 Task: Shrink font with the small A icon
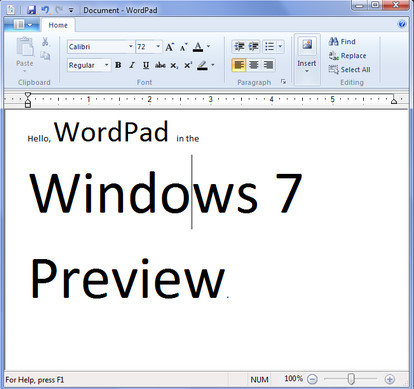[184, 47]
